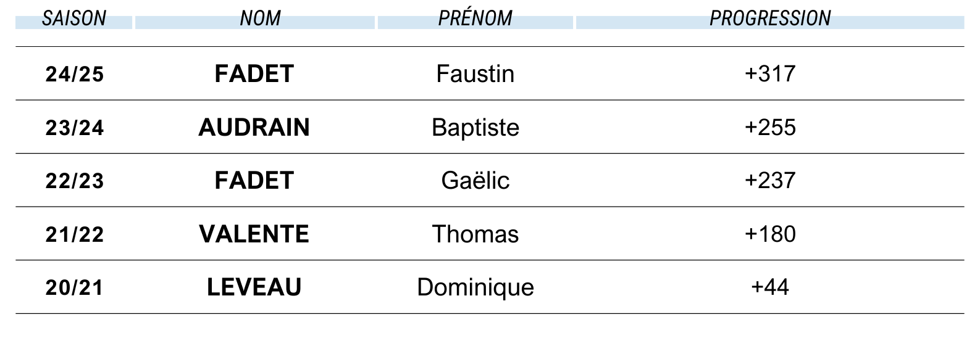Select the 24/25 season cell
Screen dimensions: 980x338
75,74
